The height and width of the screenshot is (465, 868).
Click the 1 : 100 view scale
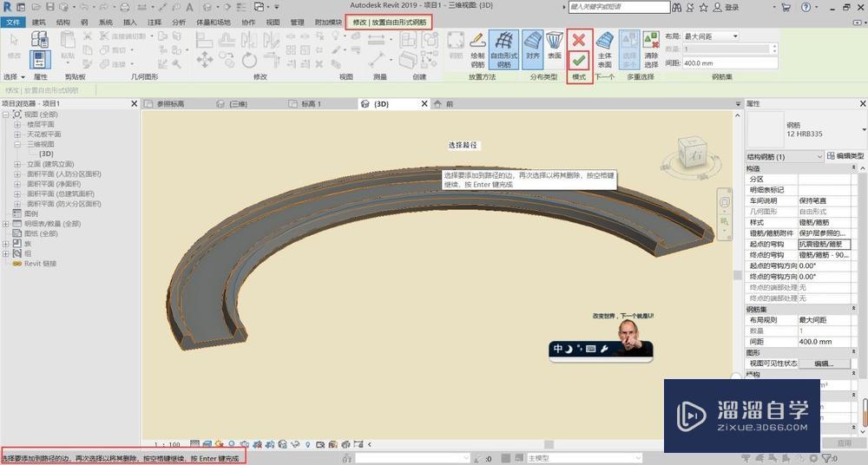(x=168, y=444)
